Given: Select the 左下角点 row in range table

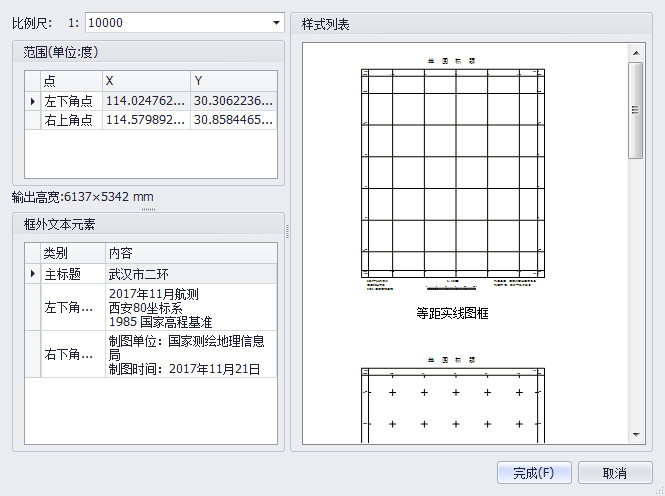Looking at the screenshot, I should 69,101.
